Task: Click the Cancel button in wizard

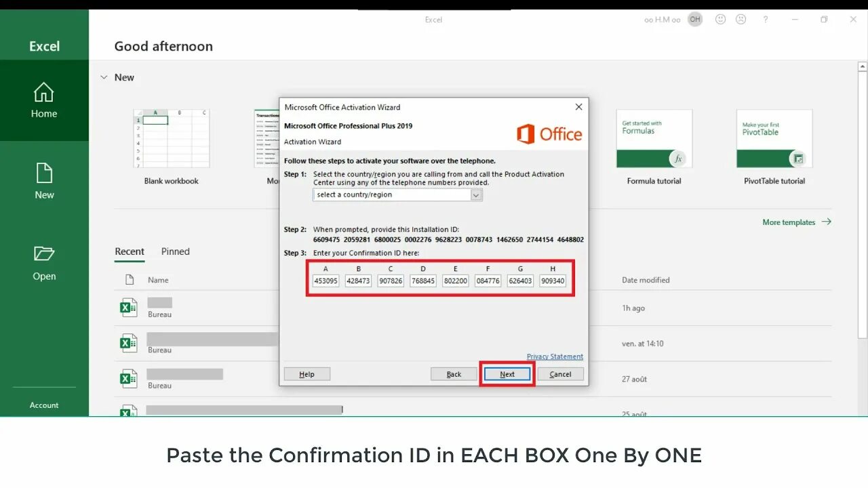Action: click(560, 374)
